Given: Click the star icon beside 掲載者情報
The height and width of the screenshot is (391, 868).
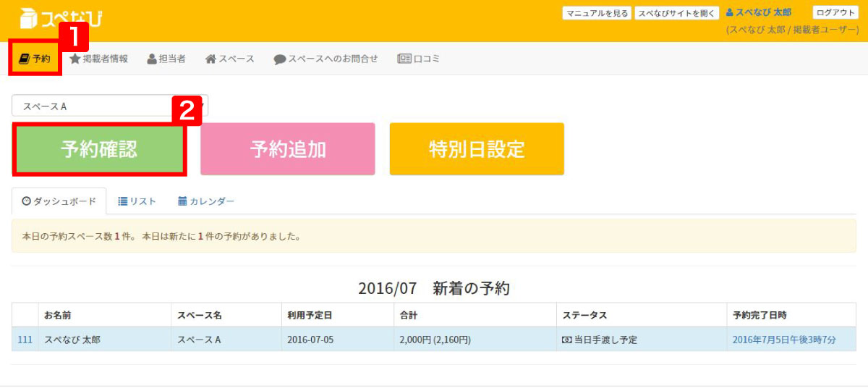Looking at the screenshot, I should (75, 59).
